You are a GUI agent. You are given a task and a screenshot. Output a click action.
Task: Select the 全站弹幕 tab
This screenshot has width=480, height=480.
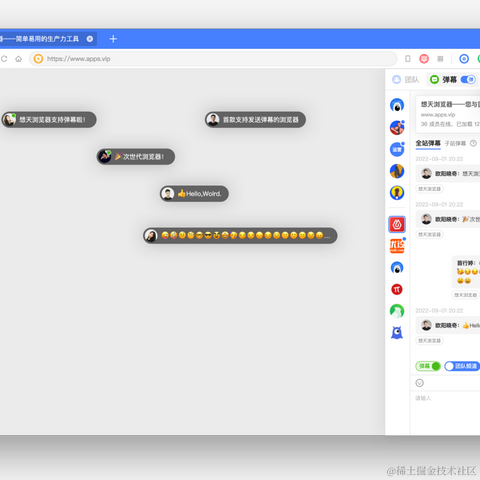(x=428, y=143)
